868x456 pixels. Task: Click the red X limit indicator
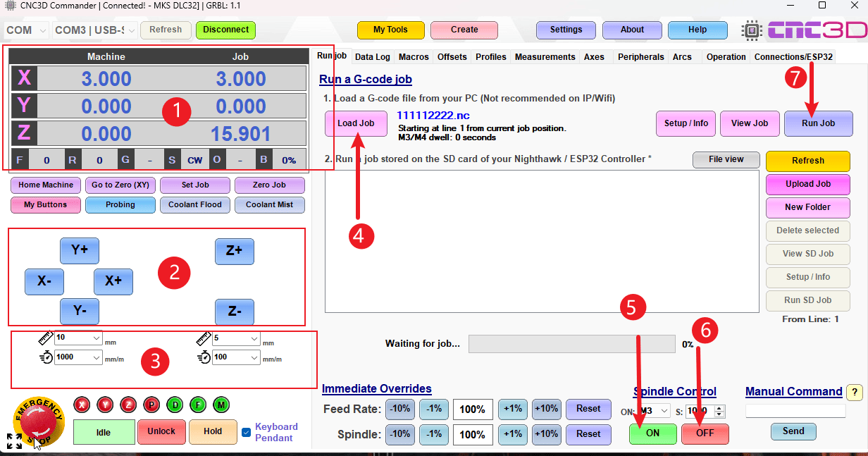82,405
